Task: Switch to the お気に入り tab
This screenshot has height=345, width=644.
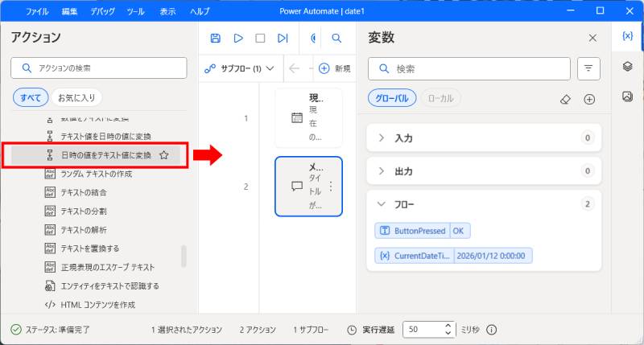Action: coord(76,97)
